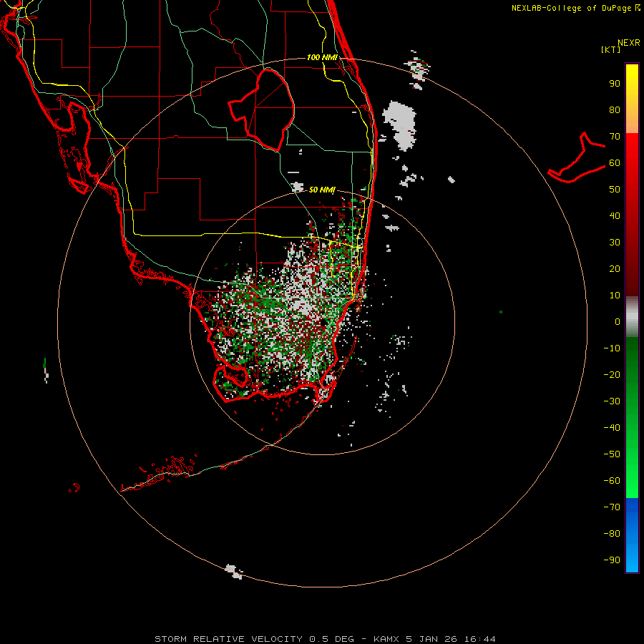Click the 70 value on the velocity scale

(x=615, y=137)
